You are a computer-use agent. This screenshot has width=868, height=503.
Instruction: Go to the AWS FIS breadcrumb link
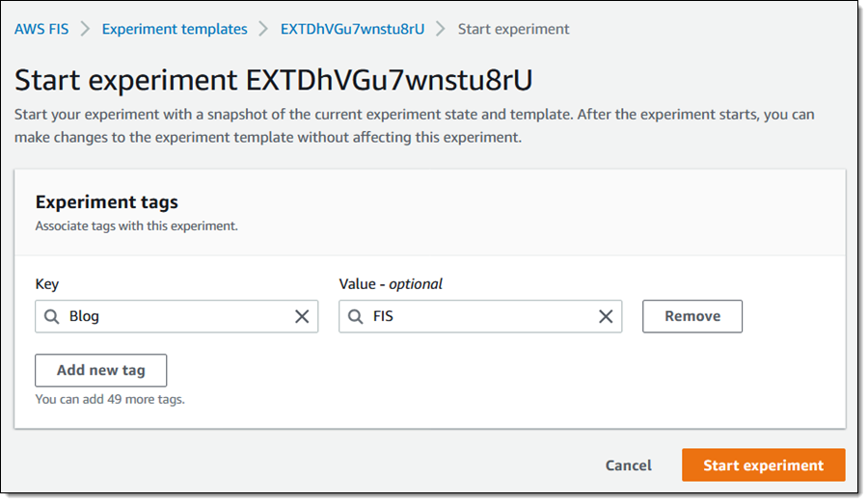point(41,29)
